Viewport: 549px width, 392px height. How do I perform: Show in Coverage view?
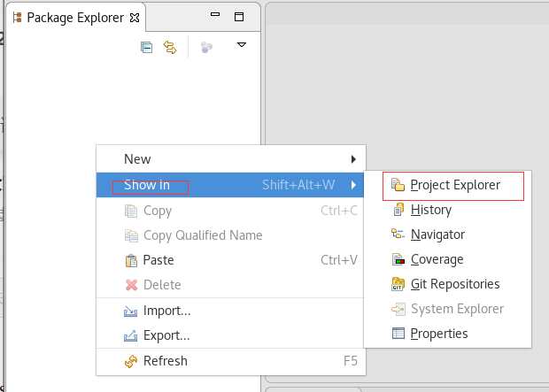click(447, 259)
